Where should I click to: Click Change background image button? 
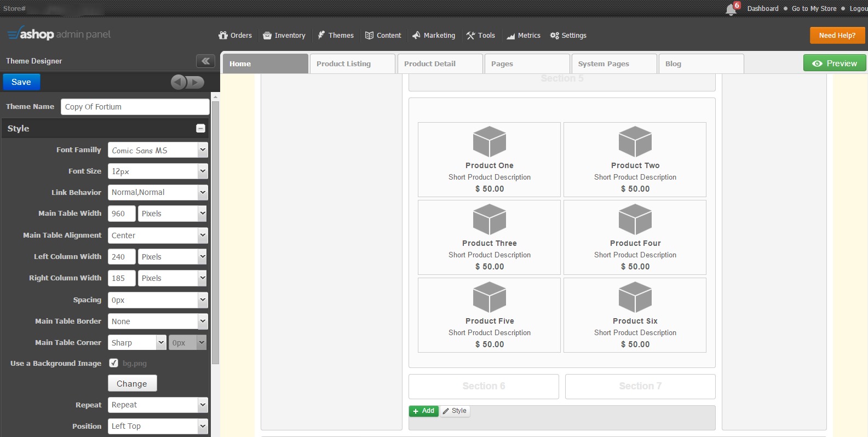(x=133, y=383)
